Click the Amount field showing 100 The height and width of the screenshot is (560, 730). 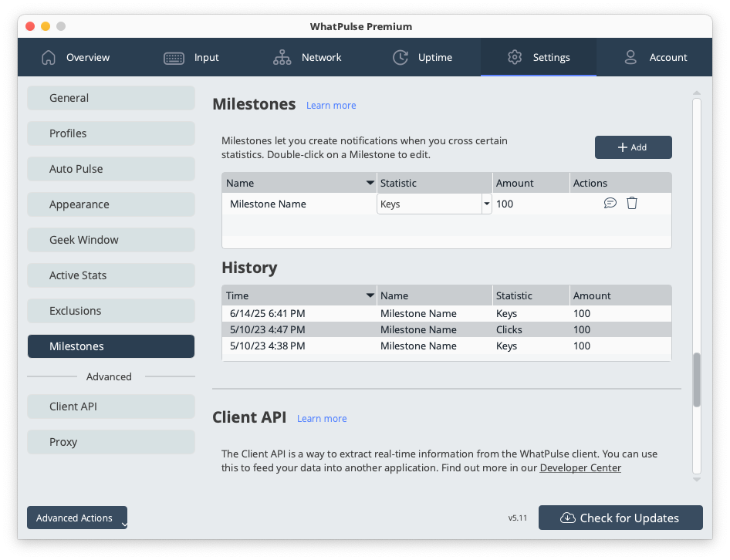[531, 203]
